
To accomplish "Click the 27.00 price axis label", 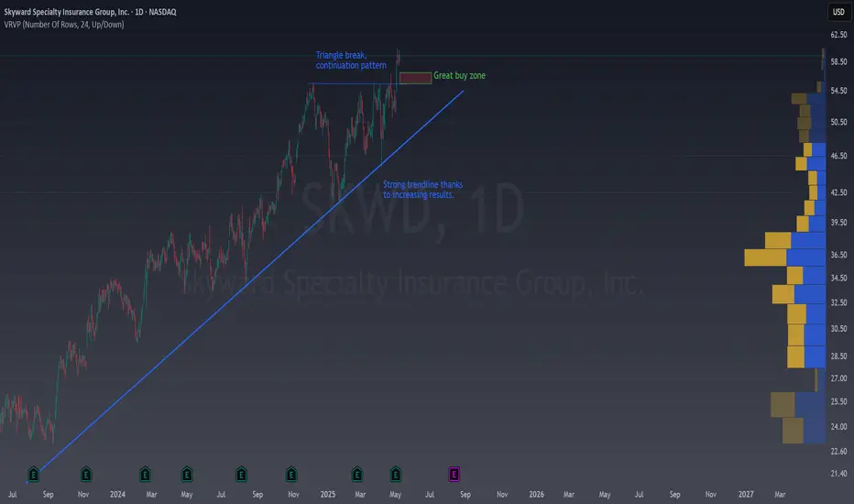I will pyautogui.click(x=838, y=378).
